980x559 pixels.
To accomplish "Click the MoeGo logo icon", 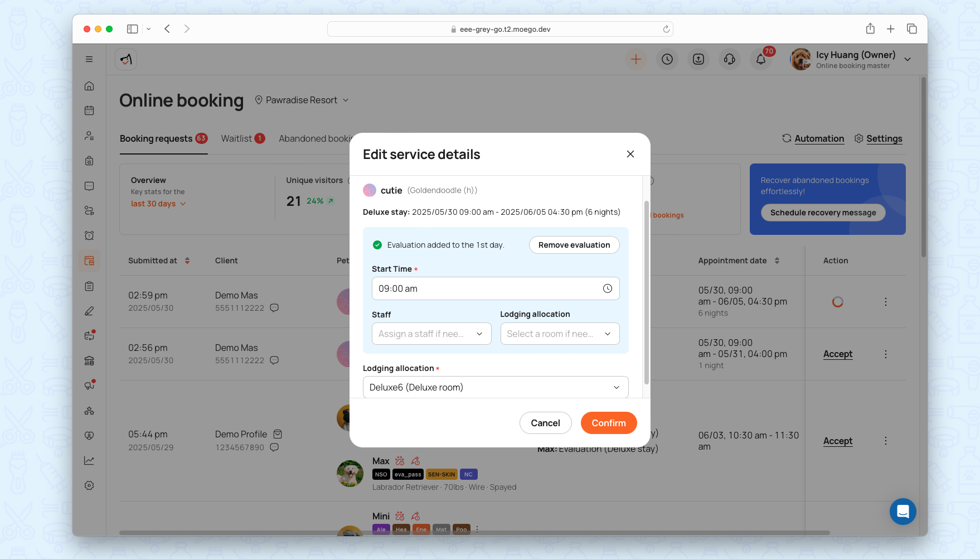I will (126, 59).
